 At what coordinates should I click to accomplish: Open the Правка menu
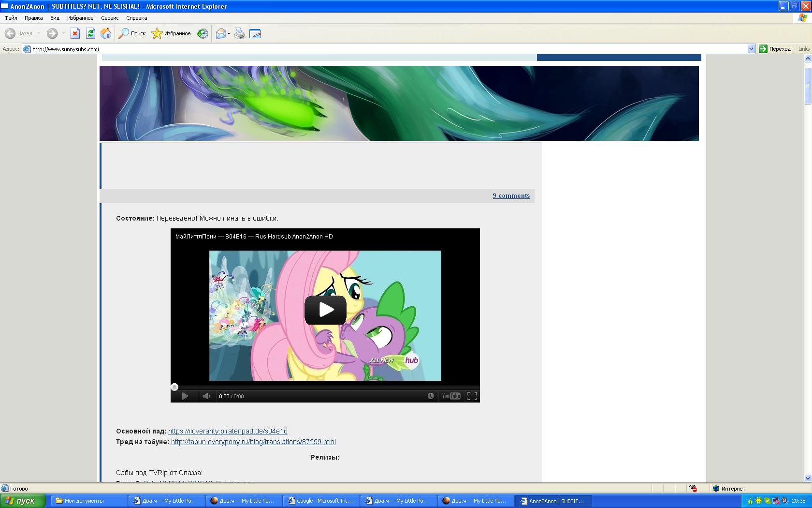34,18
